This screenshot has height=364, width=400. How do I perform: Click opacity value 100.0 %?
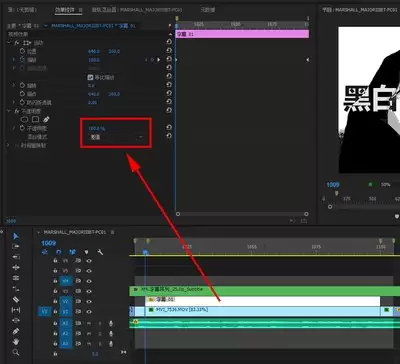pyautogui.click(x=96, y=129)
